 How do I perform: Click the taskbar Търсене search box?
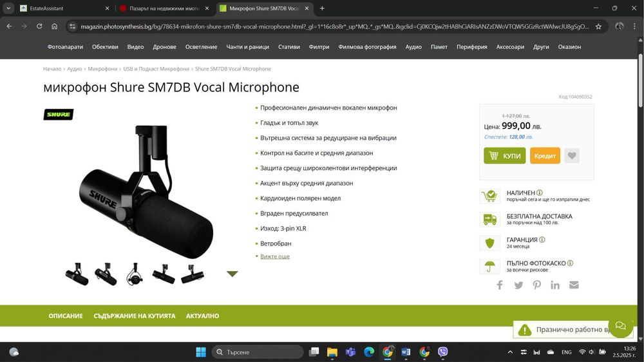coord(258,352)
